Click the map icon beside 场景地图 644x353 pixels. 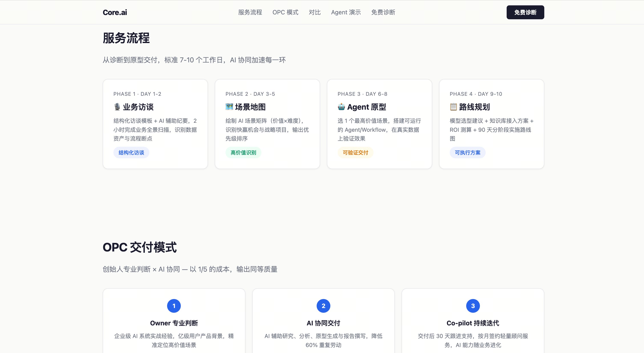[x=229, y=107]
